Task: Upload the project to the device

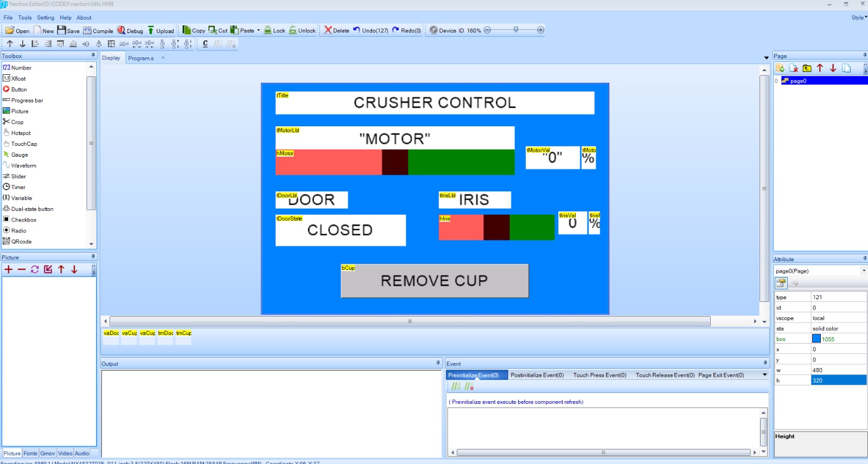Action: coord(161,30)
